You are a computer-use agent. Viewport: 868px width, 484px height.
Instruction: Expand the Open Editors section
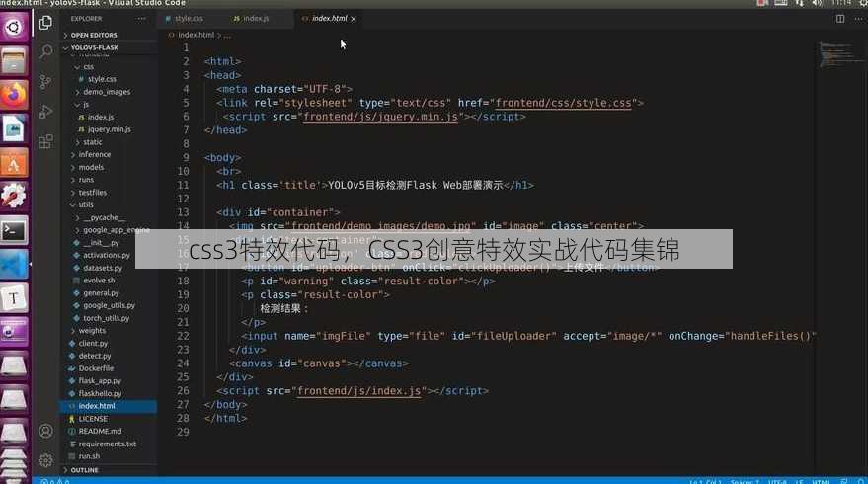point(93,35)
